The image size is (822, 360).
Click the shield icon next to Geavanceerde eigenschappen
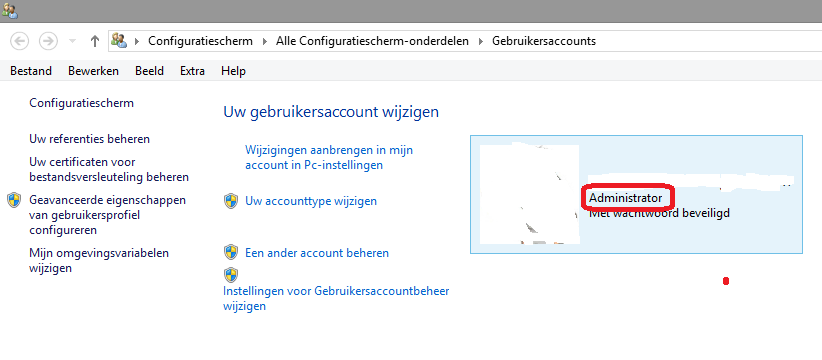15,200
